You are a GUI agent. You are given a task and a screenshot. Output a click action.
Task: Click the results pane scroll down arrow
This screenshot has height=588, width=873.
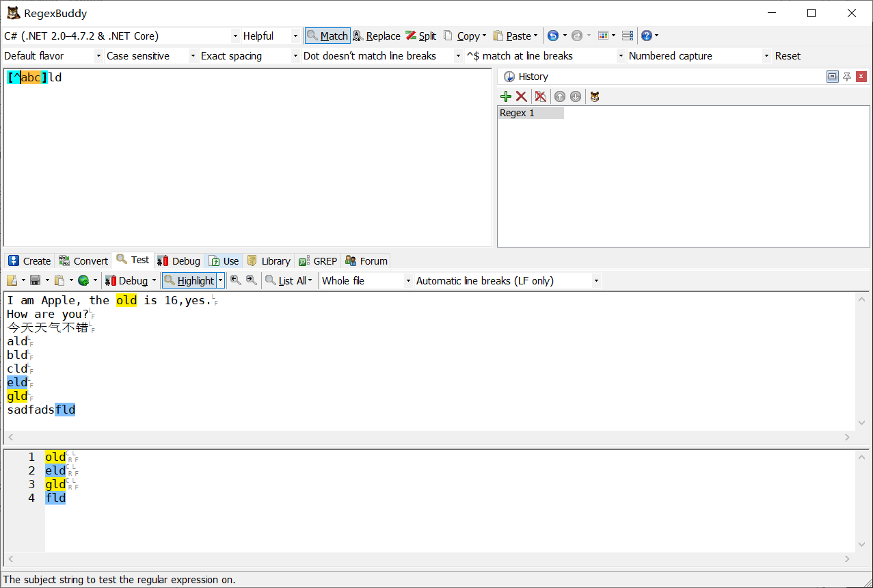click(862, 545)
